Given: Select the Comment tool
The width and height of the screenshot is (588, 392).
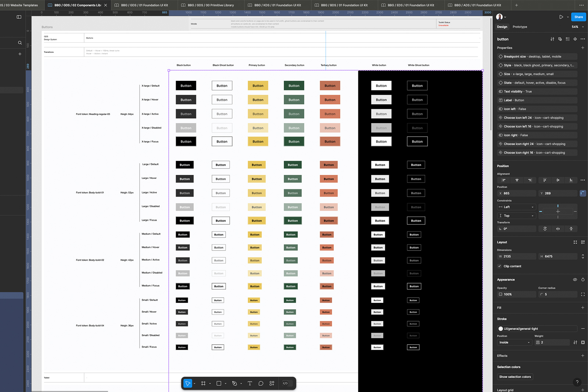Looking at the screenshot, I should click(261, 383).
